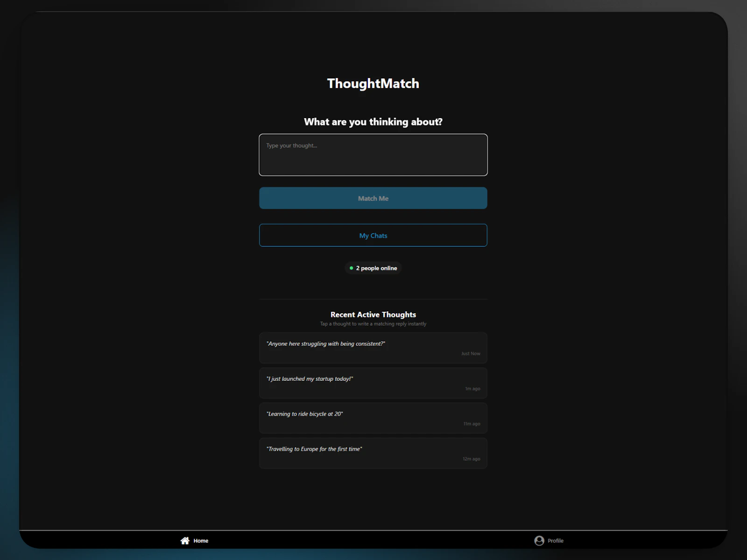Viewport: 747px width, 560px height.
Task: Click the Home house icon
Action: pyautogui.click(x=185, y=540)
